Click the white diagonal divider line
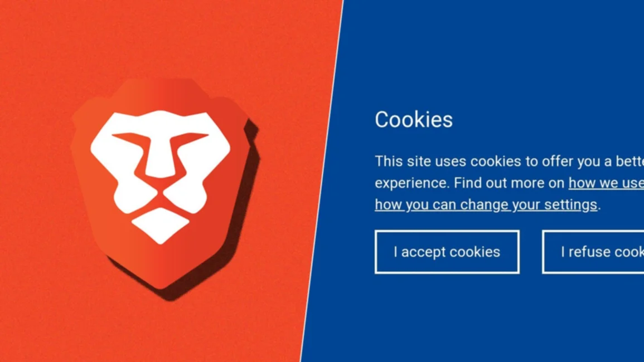 (322, 181)
